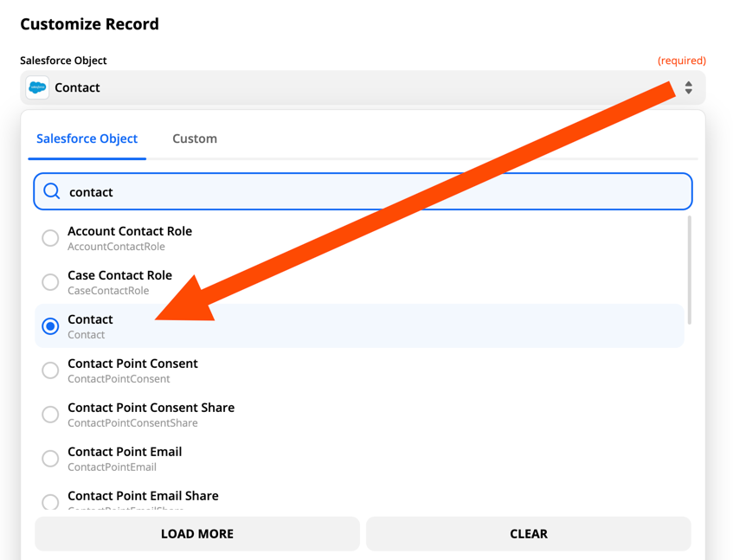The height and width of the screenshot is (560, 733).
Task: Click the 'Contact Point Email' label text
Action: (x=125, y=452)
